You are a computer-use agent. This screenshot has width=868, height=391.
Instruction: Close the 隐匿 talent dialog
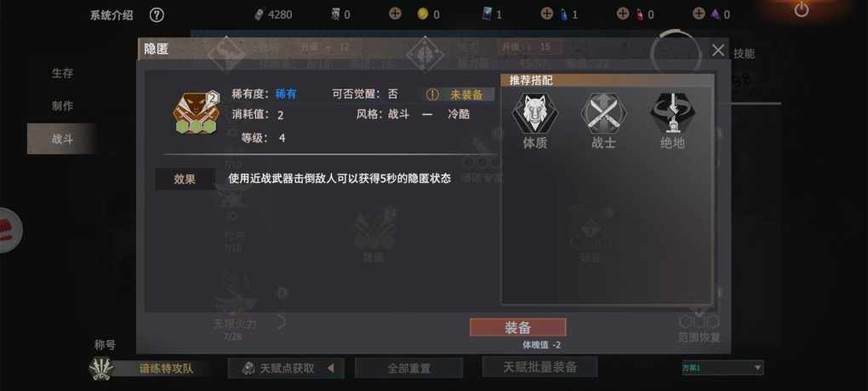pos(718,50)
